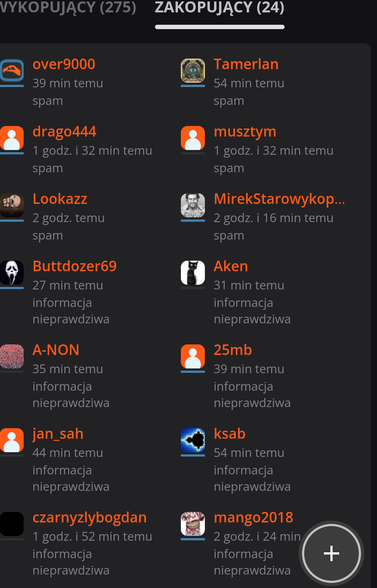This screenshot has width=377, height=588.
Task: Tap jan_sah's default orange avatar
Action: pos(12,440)
